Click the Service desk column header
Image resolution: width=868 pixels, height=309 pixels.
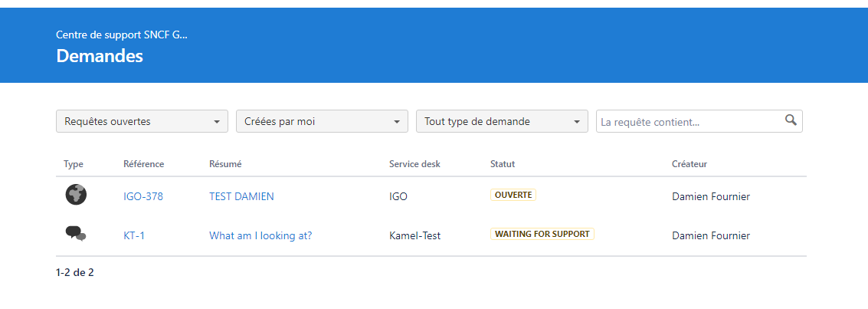point(414,164)
